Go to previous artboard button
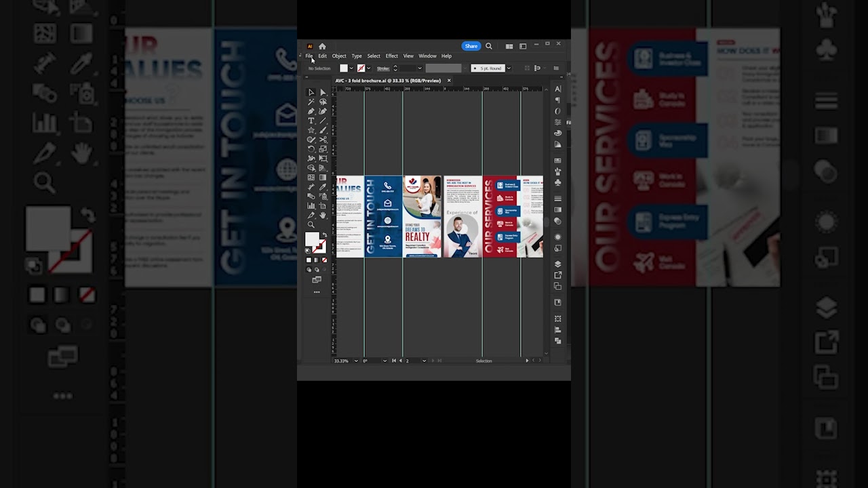This screenshot has width=868, height=488. [x=401, y=361]
